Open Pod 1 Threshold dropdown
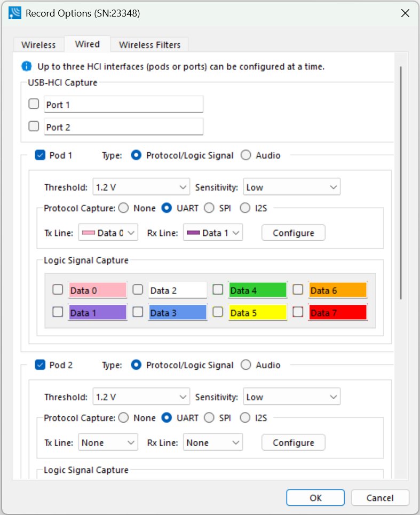 141,187
